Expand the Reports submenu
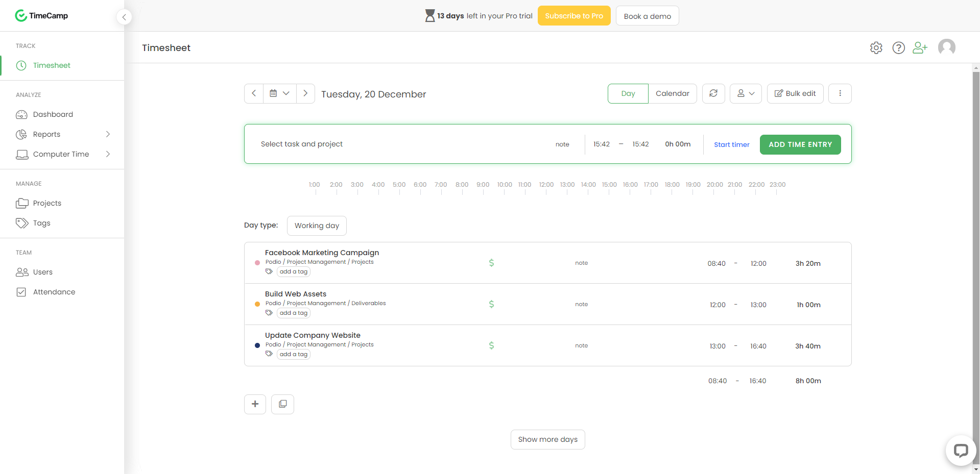The image size is (980, 474). click(x=108, y=134)
